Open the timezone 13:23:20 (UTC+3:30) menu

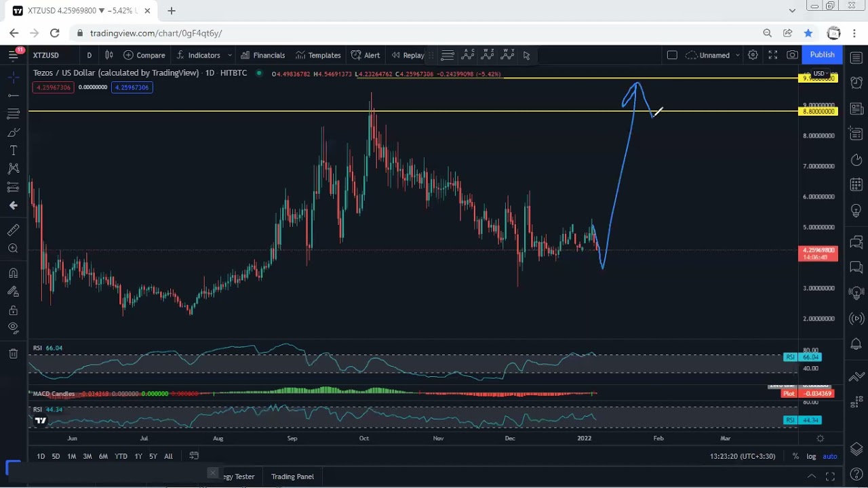click(x=743, y=456)
